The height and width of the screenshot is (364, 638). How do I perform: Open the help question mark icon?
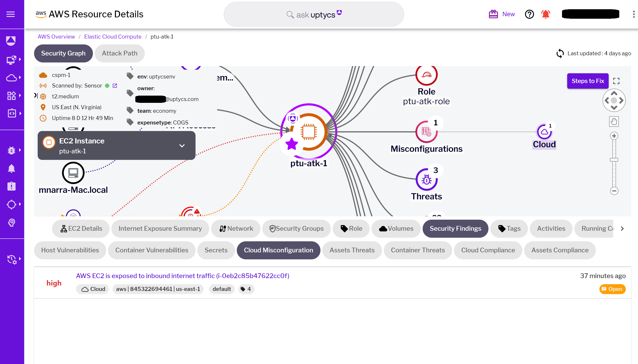(529, 14)
